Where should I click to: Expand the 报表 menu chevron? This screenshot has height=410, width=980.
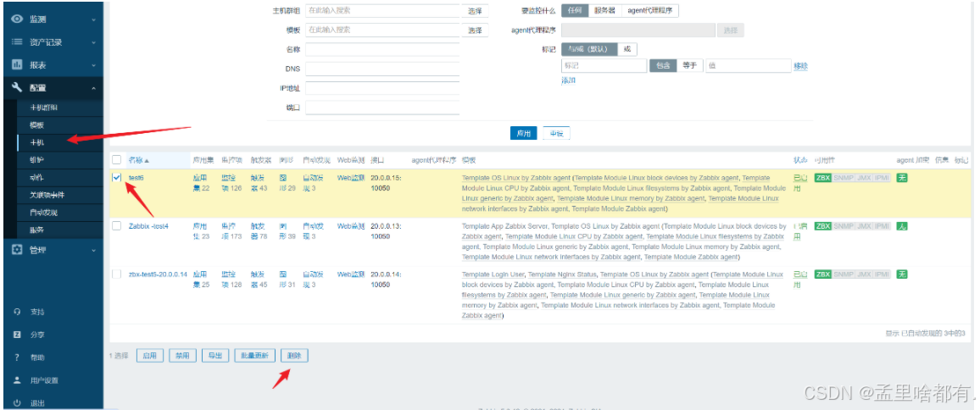click(x=93, y=65)
